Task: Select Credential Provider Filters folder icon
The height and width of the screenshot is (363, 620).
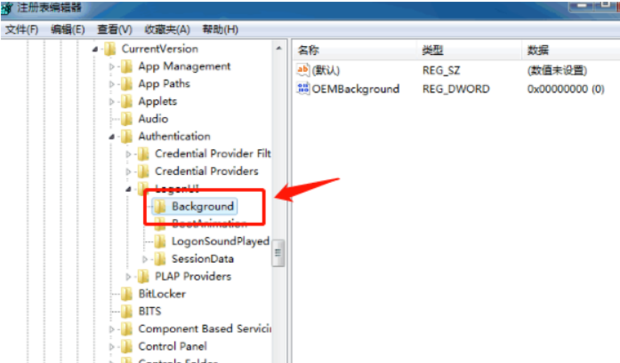Action: (143, 154)
